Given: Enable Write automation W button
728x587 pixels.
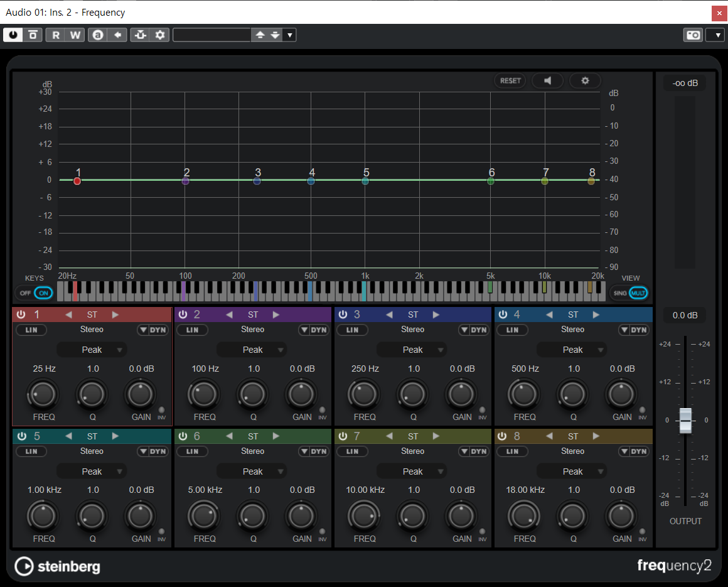Looking at the screenshot, I should click(75, 35).
